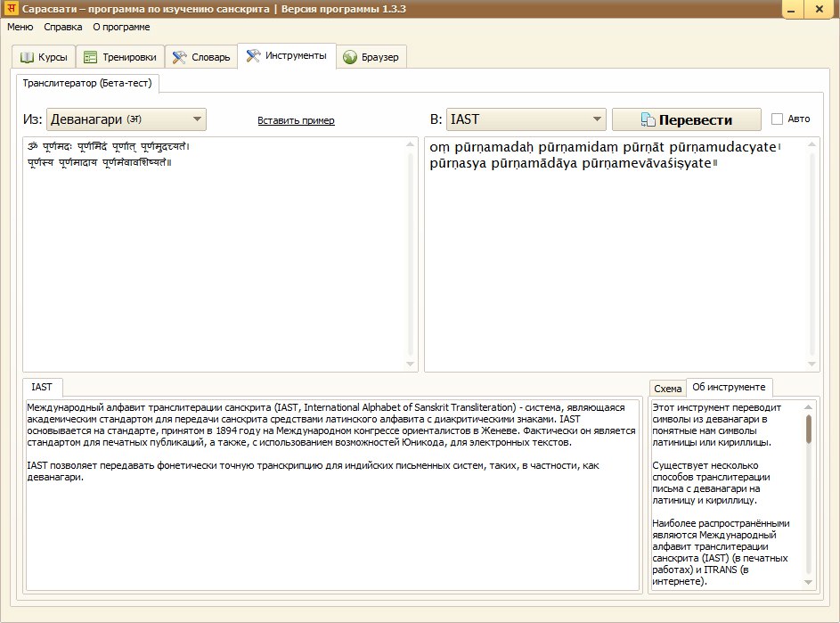This screenshot has height=623, width=840.
Task: Open the Деванагари source script dropdown
Action: click(x=126, y=119)
